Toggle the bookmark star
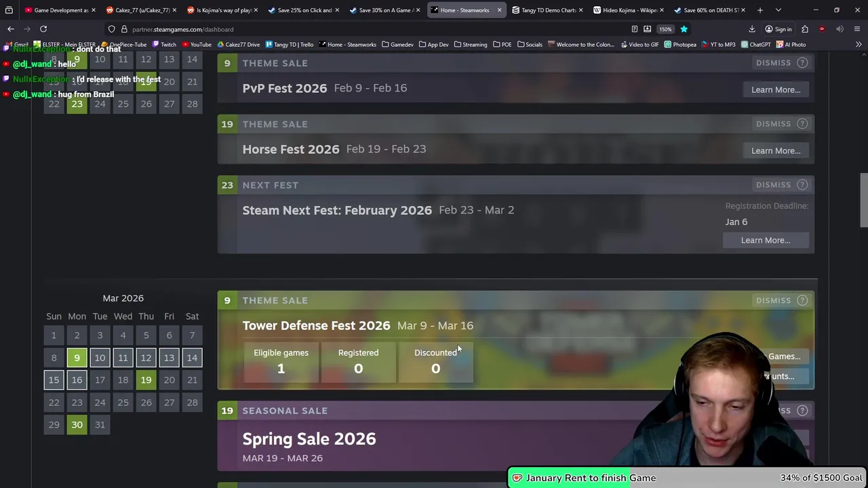 pyautogui.click(x=684, y=29)
